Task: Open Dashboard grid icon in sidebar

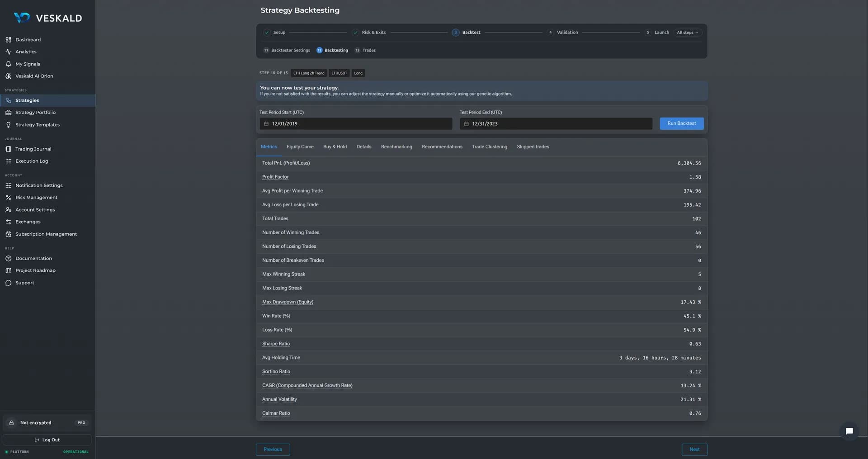Action: pos(8,40)
